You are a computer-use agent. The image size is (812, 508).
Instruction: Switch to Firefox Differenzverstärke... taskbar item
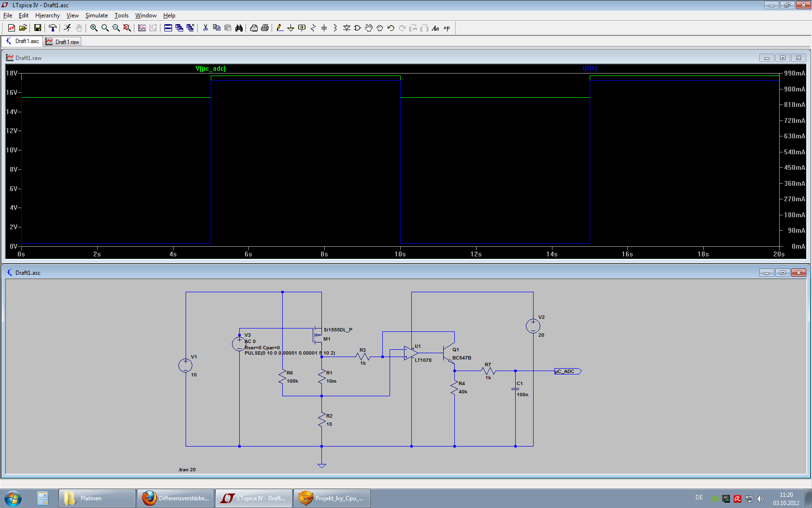point(175,498)
